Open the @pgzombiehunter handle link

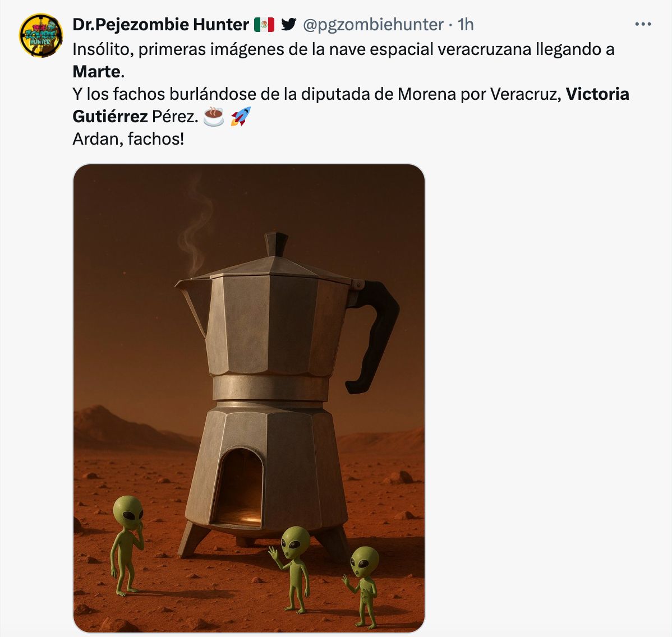[x=373, y=25]
